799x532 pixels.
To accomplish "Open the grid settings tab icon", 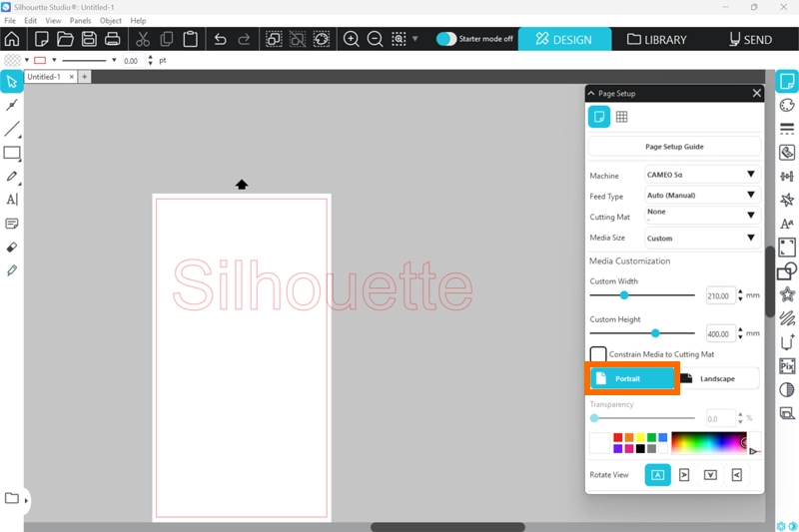I will coord(621,117).
